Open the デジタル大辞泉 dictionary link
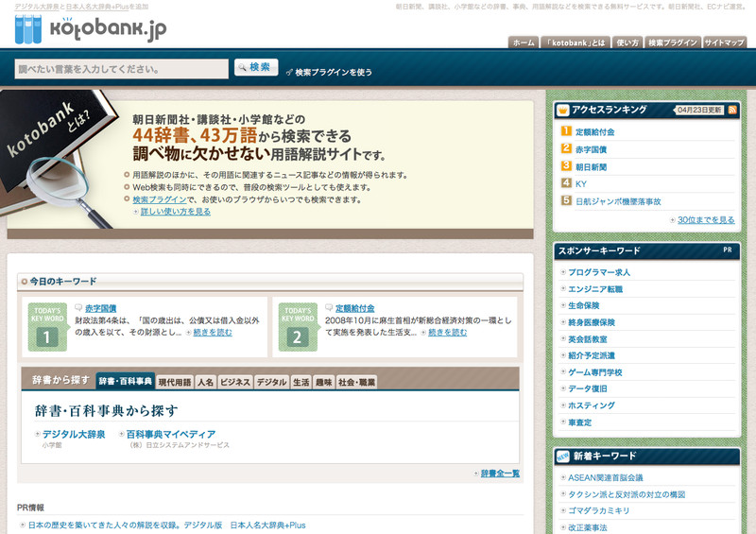This screenshot has width=756, height=534. pyautogui.click(x=74, y=434)
